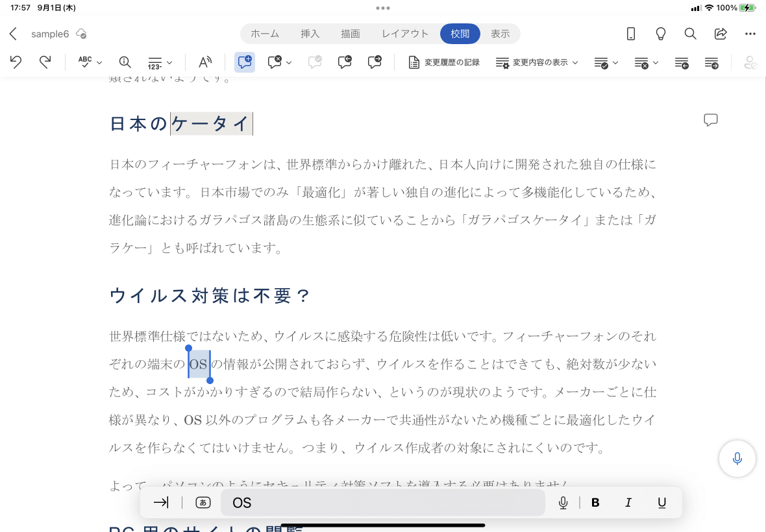Go to the previous tracked change

681,62
